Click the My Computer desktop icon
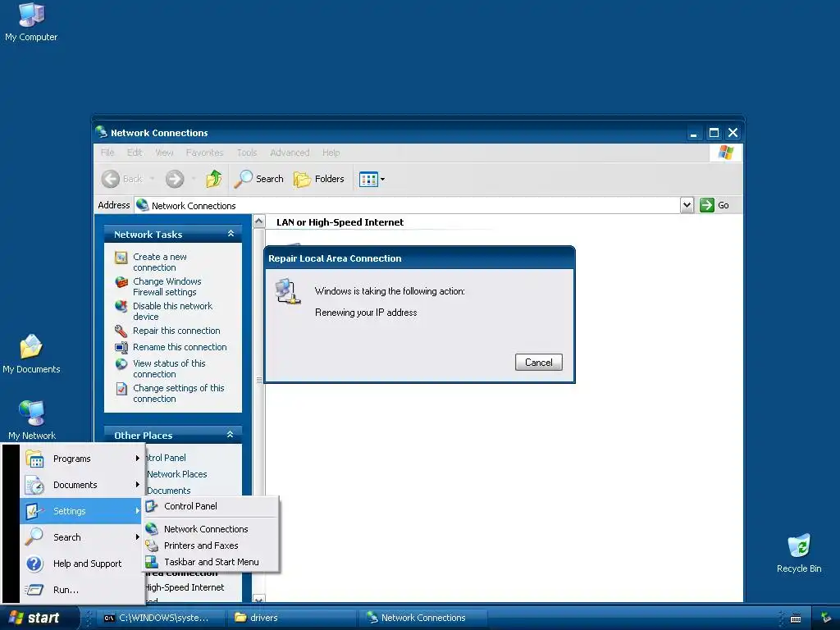Viewport: 840px width, 630px height. (31, 22)
